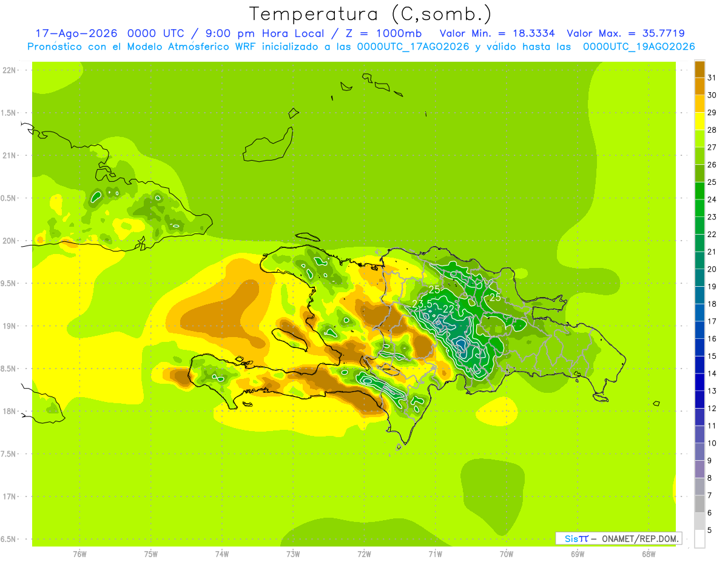
Task: Pick the orange swatch between 30 and 31
Action: [699, 87]
